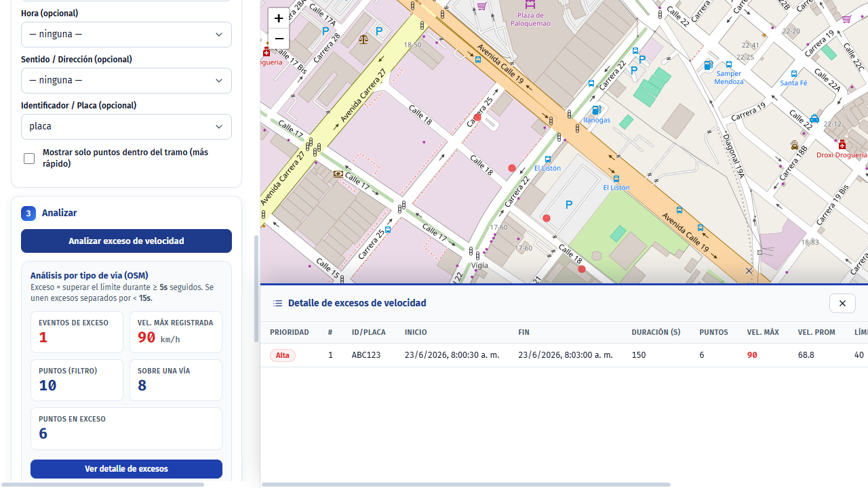The height and width of the screenshot is (488, 868).
Task: Click the Puntos (filtro) stat card
Action: [77, 380]
